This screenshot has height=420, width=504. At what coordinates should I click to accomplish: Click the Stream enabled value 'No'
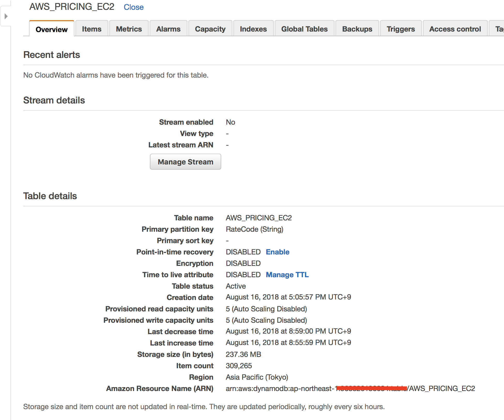(x=231, y=122)
